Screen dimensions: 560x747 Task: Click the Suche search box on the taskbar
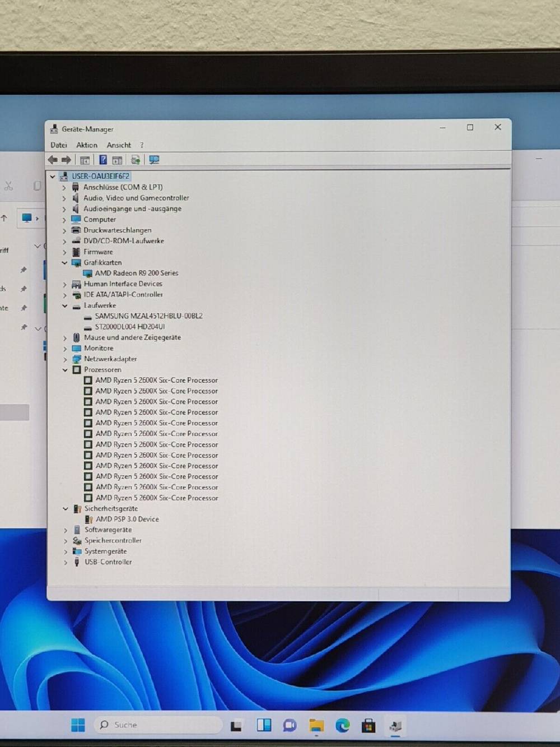point(158,725)
